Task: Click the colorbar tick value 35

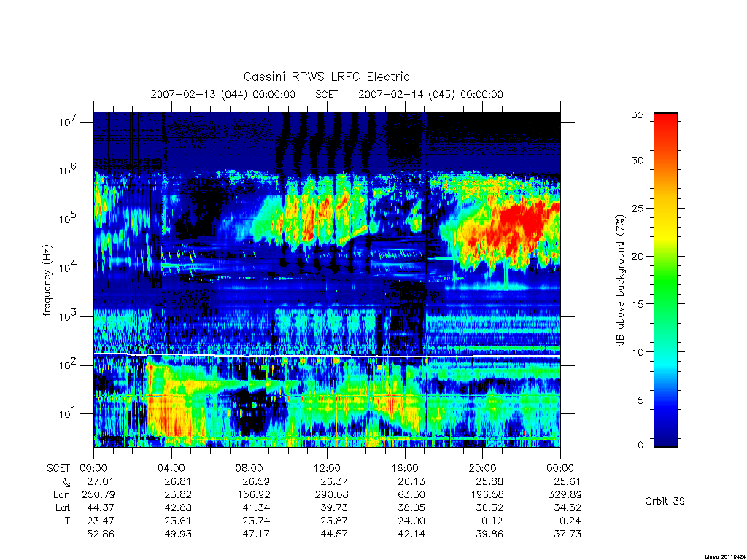Action: pyautogui.click(x=638, y=114)
